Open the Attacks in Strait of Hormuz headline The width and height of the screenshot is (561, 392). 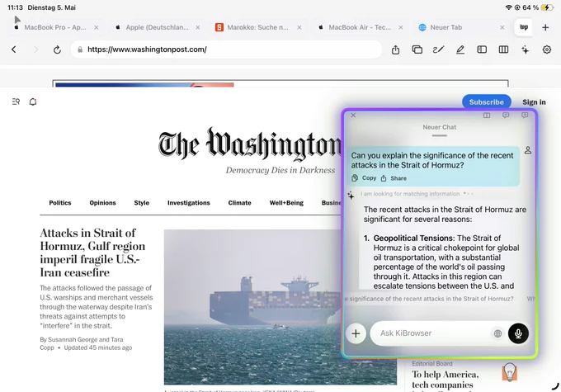click(x=92, y=253)
